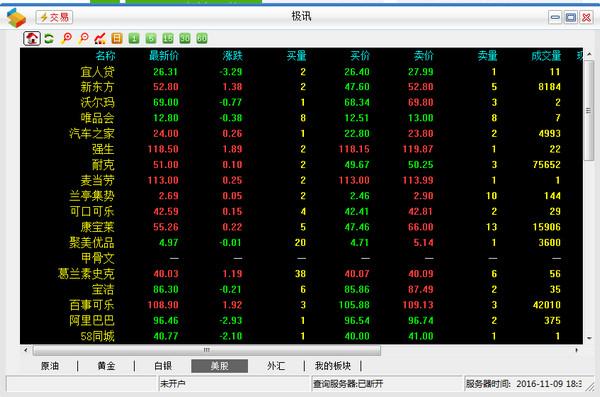Click the horizontal scrollbar right arrow
The height and width of the screenshot is (397, 600).
point(577,350)
